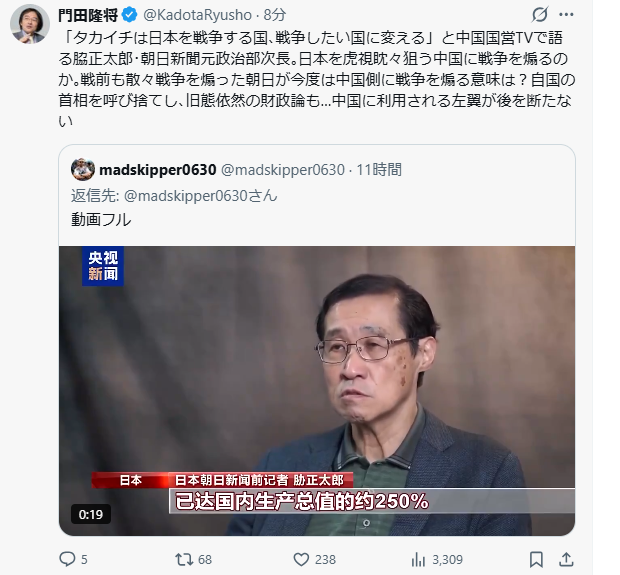Click the 門田隆将 display name
This screenshot has height=575, width=620.
(89, 15)
